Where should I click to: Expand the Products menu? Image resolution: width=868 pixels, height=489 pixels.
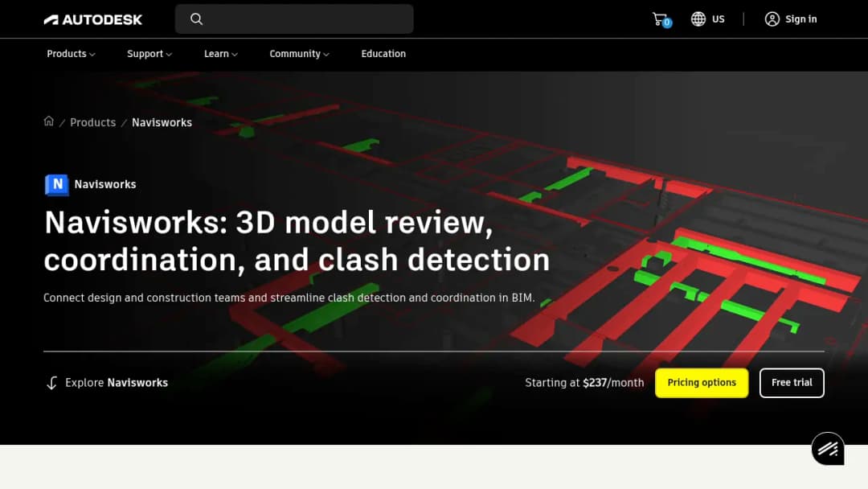click(71, 54)
